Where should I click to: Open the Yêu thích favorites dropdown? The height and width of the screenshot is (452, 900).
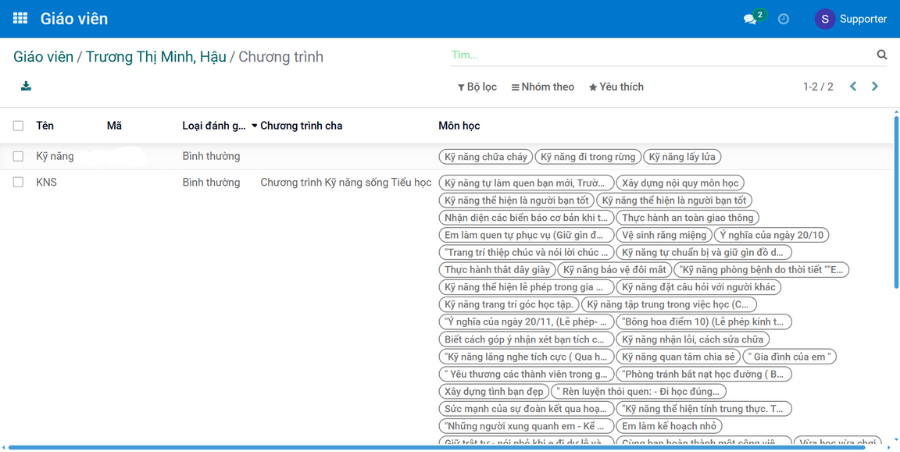616,87
